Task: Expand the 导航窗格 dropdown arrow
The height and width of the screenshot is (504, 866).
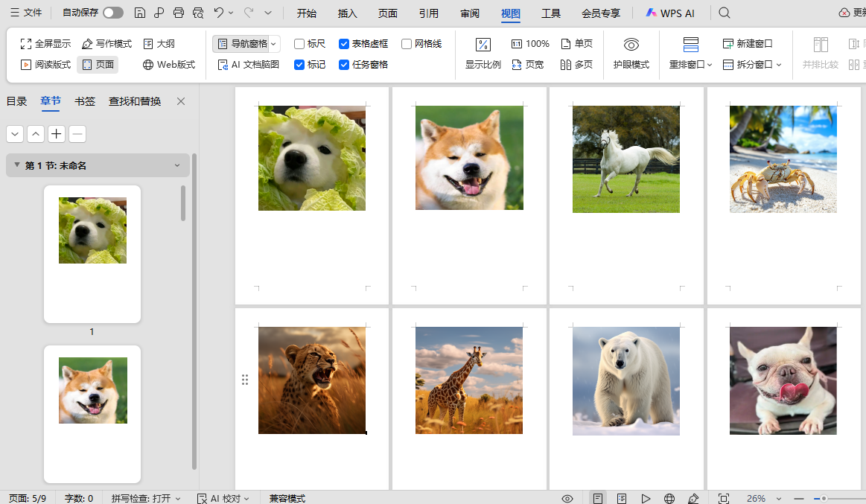Action: [x=273, y=44]
